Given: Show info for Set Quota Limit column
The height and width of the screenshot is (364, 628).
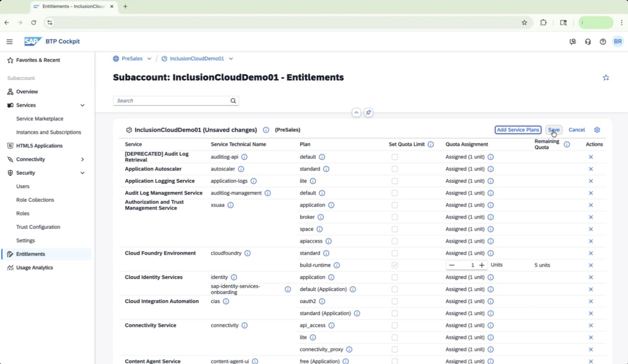Looking at the screenshot, I should 431,144.
